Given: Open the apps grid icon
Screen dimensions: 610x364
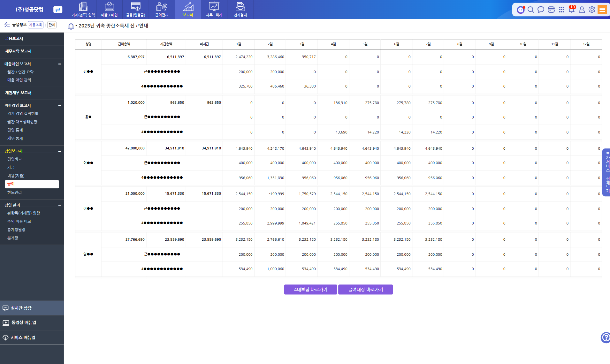Looking at the screenshot, I should [x=562, y=10].
